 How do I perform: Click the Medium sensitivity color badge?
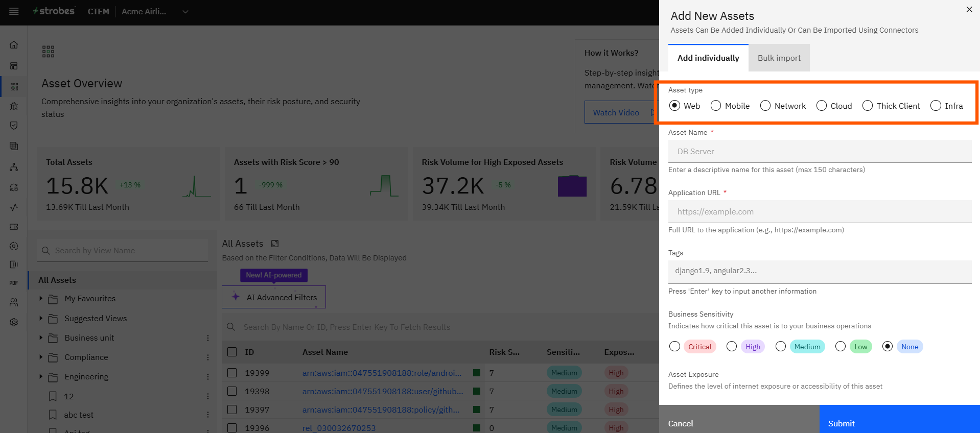(807, 347)
